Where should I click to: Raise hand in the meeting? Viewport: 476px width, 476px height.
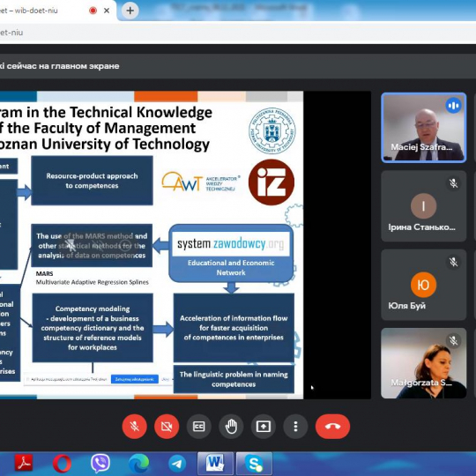231,427
